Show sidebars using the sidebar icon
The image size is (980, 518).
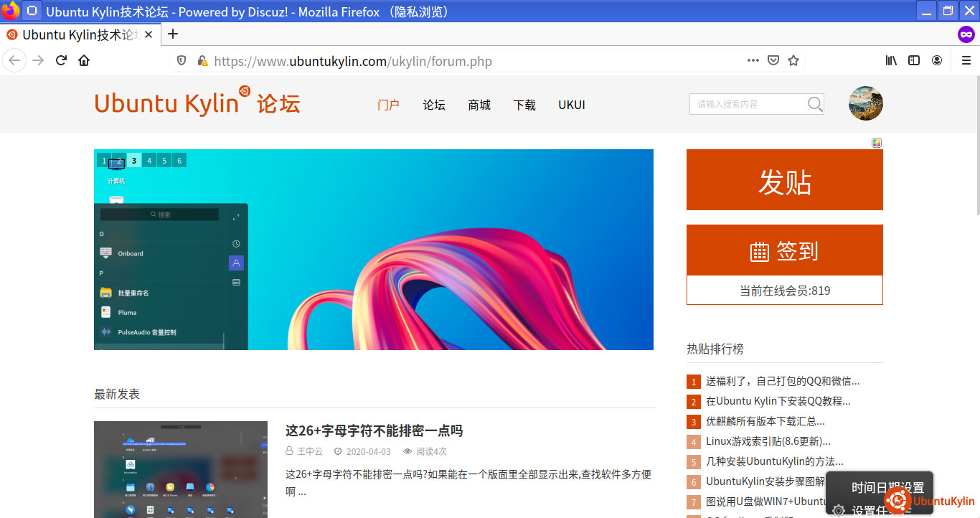(914, 61)
